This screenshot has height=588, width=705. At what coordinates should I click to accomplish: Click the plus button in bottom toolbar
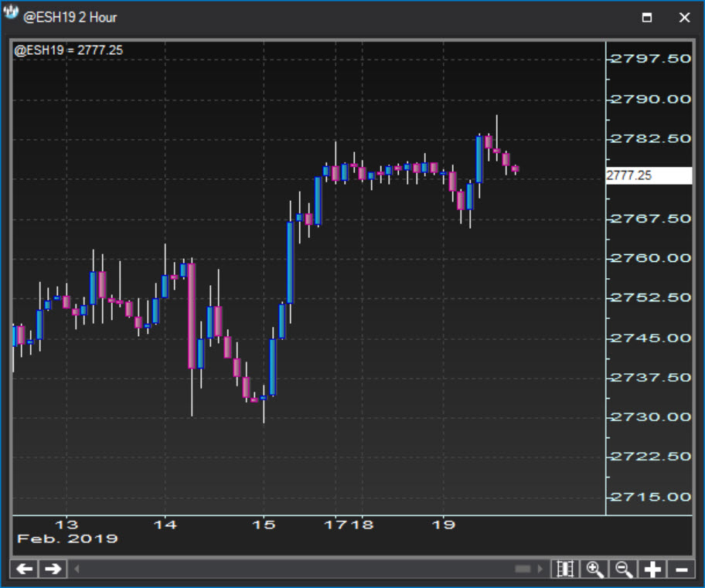(x=652, y=569)
